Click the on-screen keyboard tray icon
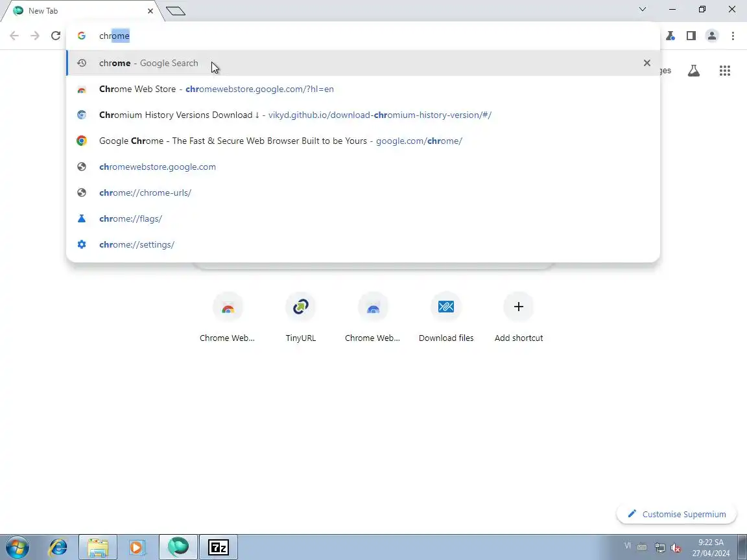The height and width of the screenshot is (560, 747). point(642,547)
